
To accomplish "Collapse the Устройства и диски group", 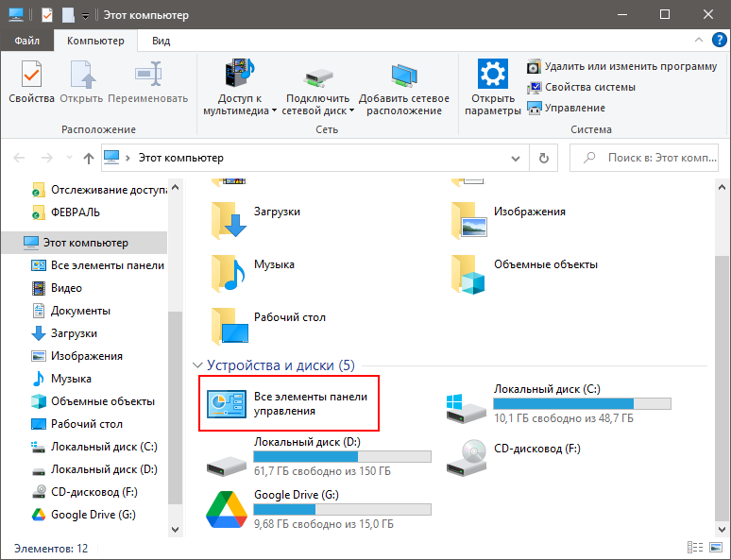I will pos(197,365).
